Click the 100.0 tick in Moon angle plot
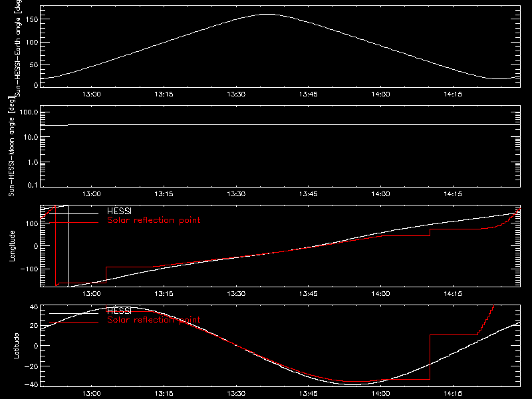 [29, 112]
